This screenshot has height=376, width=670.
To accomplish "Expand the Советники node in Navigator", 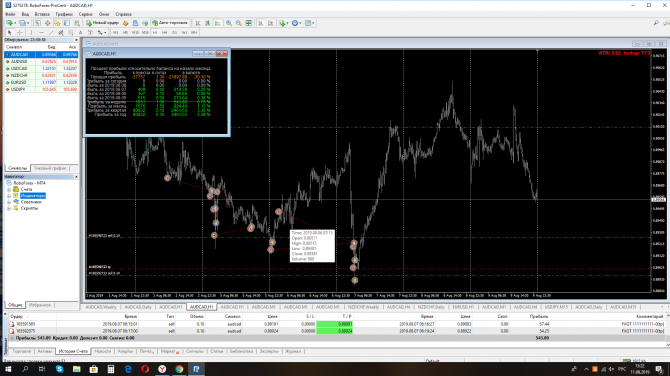I will click(9, 202).
